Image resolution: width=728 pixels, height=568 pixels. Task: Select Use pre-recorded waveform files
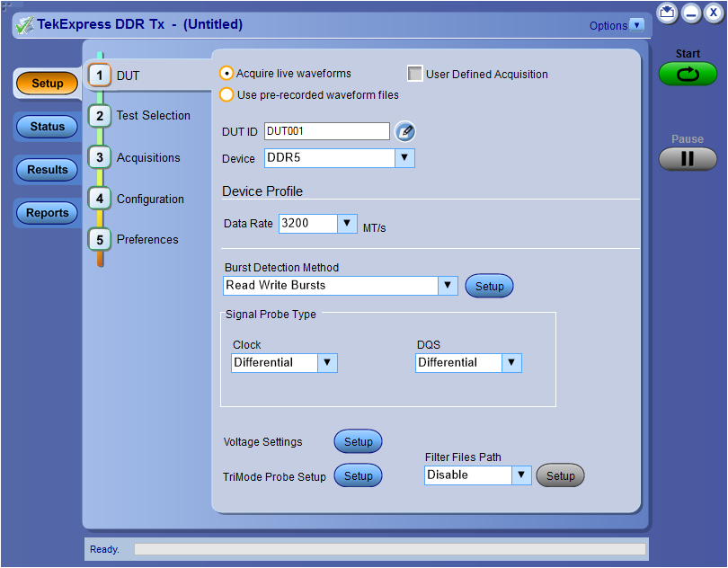coord(227,94)
